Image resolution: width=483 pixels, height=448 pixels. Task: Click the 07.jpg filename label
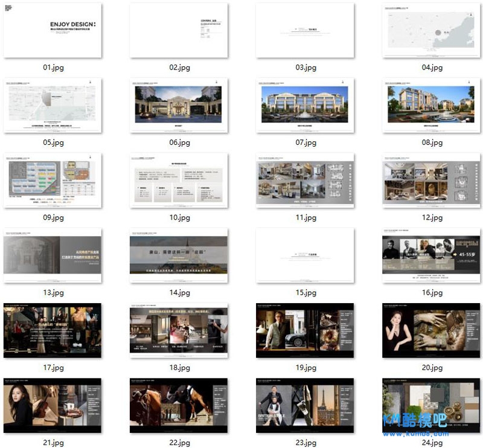click(306, 143)
